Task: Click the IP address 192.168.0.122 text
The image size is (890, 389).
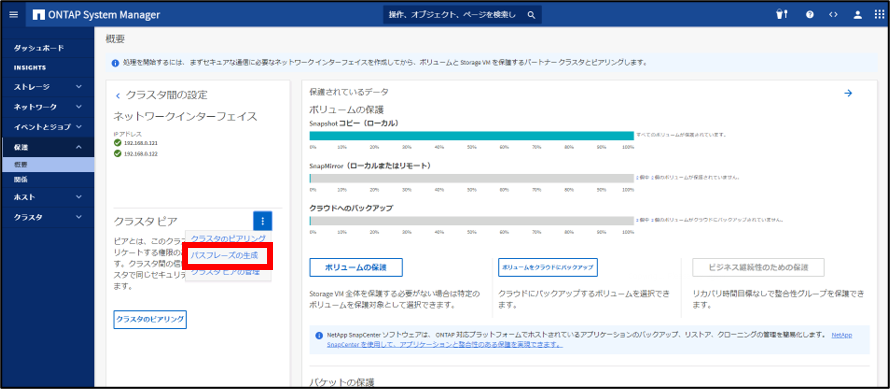Action: (x=141, y=153)
